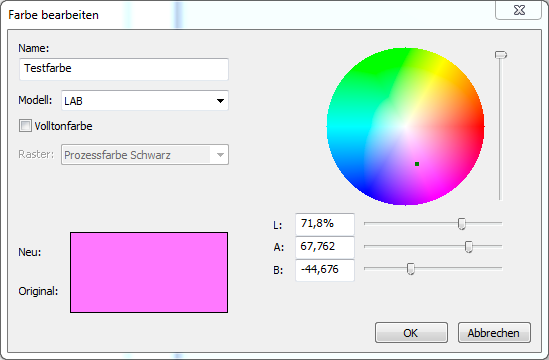The width and height of the screenshot is (549, 360).
Task: Expand the Raster dropdown Prozessfarbe Schwarz
Action: [x=145, y=154]
